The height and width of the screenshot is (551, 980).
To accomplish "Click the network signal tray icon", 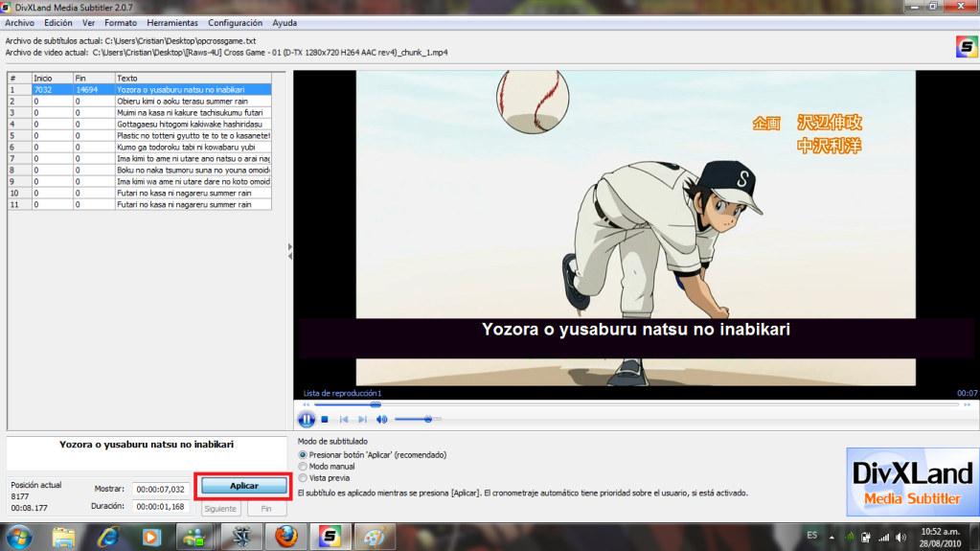I will [884, 538].
